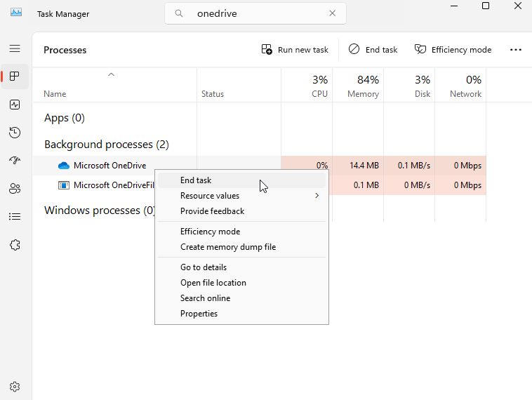The height and width of the screenshot is (400, 532).
Task: Open the Performance page in sidebar
Action: [x=15, y=105]
